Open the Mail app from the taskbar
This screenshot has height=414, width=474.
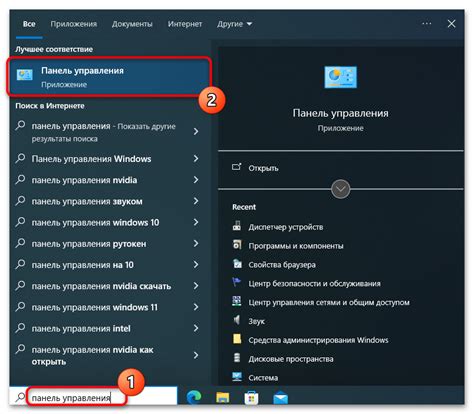[x=281, y=398]
